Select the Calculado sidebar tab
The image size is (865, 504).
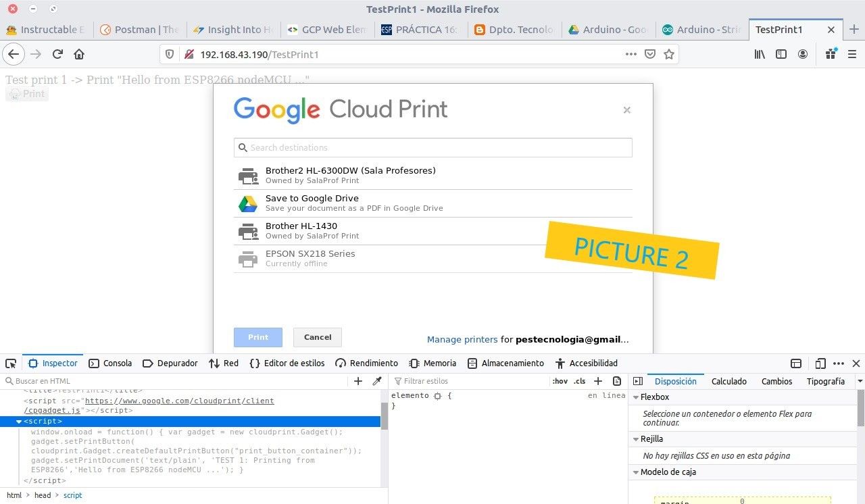pyautogui.click(x=729, y=381)
